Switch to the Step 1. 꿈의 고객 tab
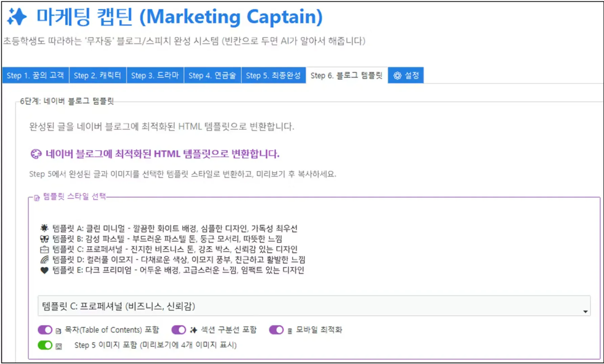 tap(35, 75)
